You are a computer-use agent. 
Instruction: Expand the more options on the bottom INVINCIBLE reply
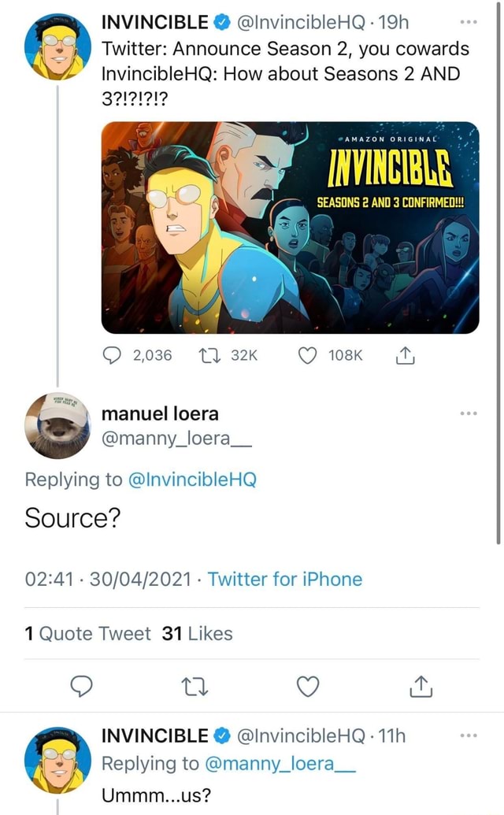tap(469, 733)
